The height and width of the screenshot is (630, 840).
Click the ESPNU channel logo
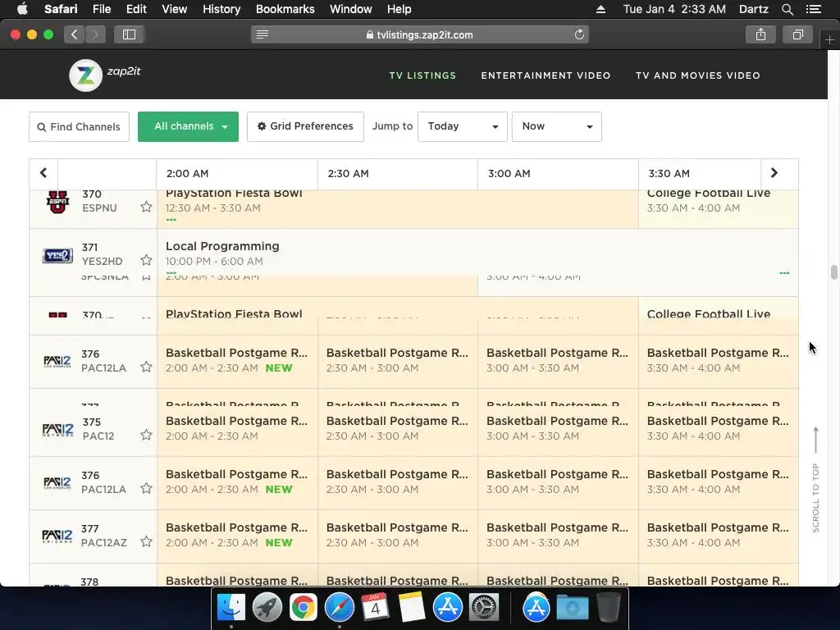point(58,202)
